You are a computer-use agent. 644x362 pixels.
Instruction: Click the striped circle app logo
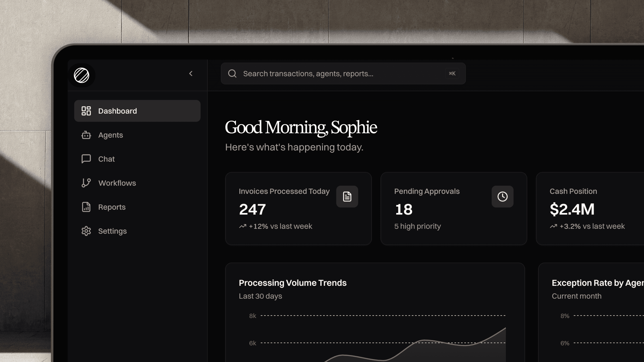(x=82, y=75)
